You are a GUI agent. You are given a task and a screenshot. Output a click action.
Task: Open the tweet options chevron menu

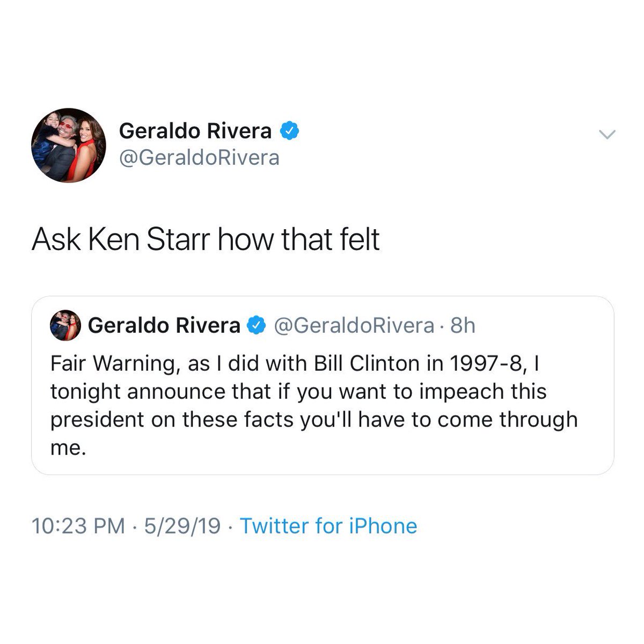(607, 135)
